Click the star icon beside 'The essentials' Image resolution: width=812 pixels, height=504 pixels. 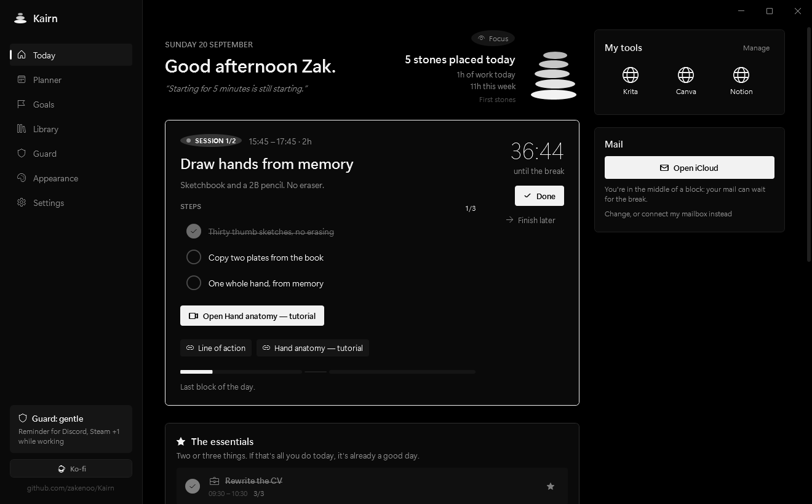pos(181,441)
